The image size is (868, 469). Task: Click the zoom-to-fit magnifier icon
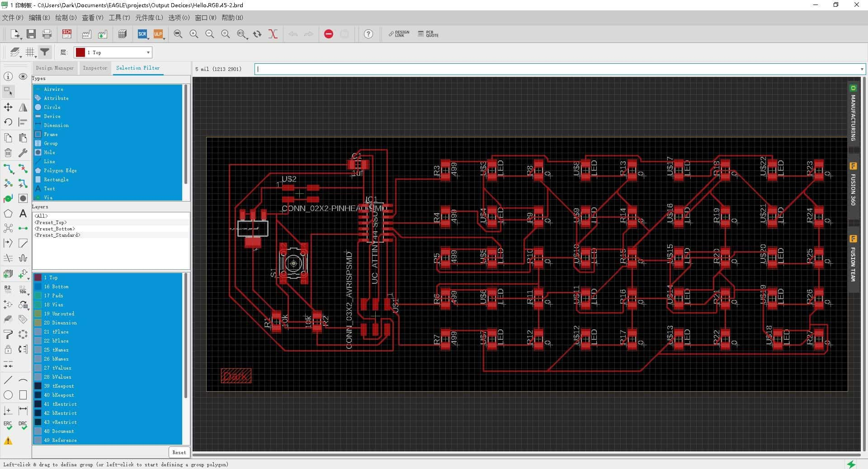click(x=178, y=34)
